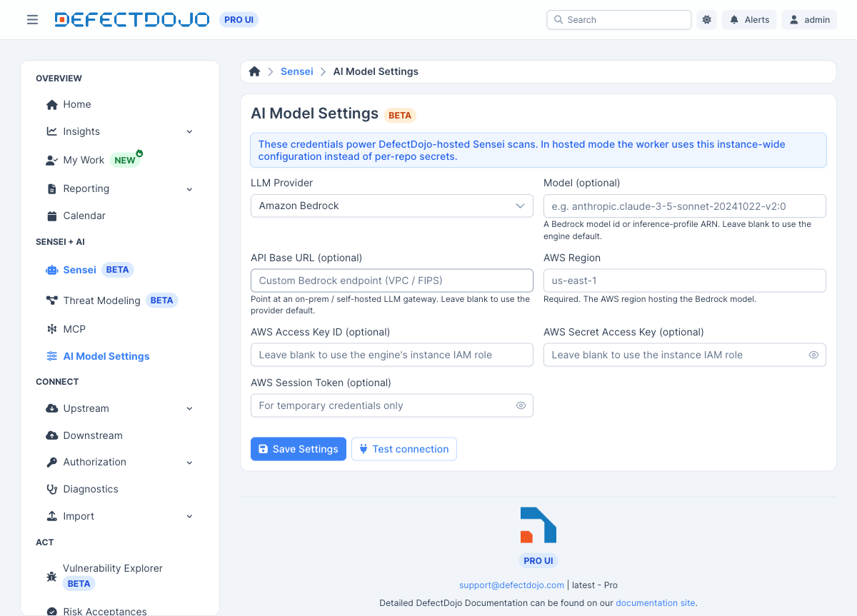
Task: Click the Reporting document icon
Action: pos(51,189)
